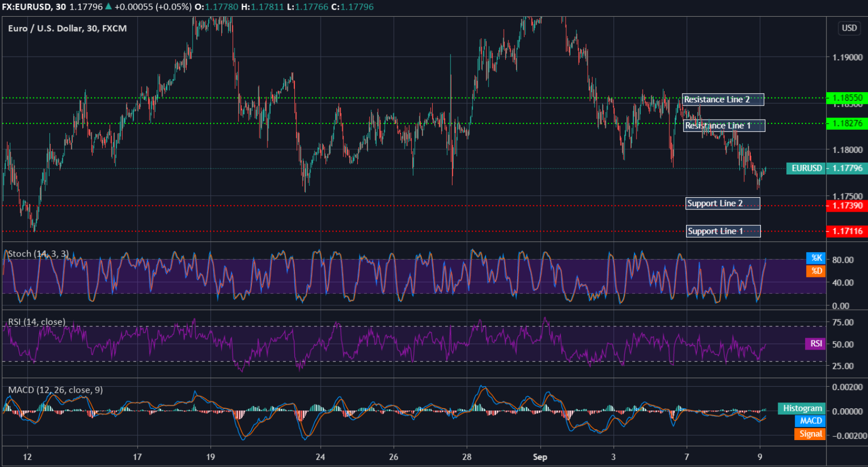Click the 7 date on time axis
Screen dimensions: 868x467
[687, 457]
